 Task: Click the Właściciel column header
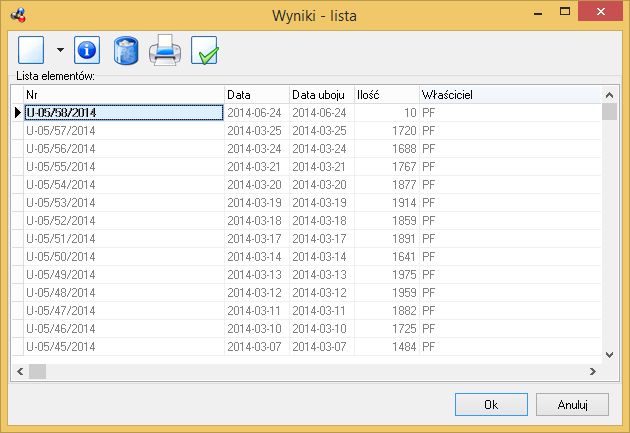[510, 95]
